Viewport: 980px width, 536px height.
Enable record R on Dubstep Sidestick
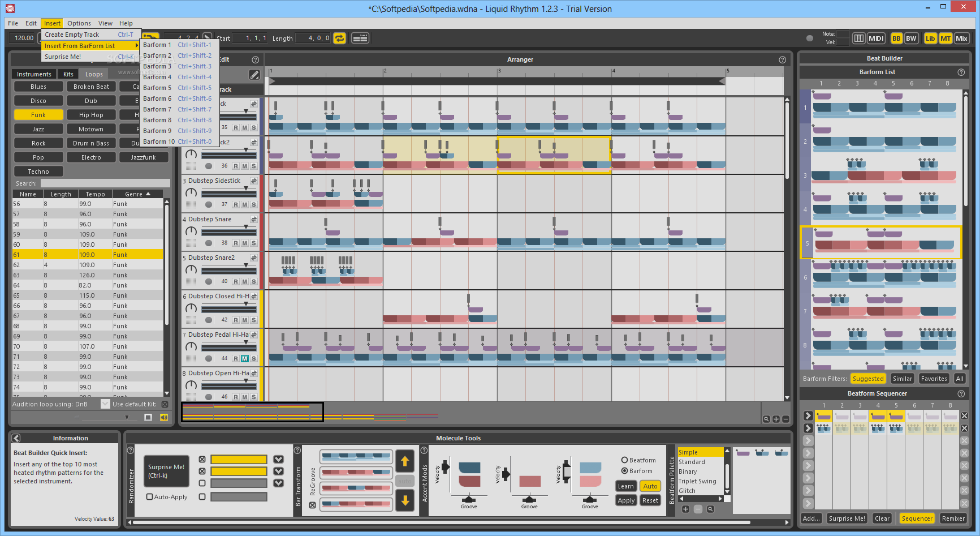(236, 204)
